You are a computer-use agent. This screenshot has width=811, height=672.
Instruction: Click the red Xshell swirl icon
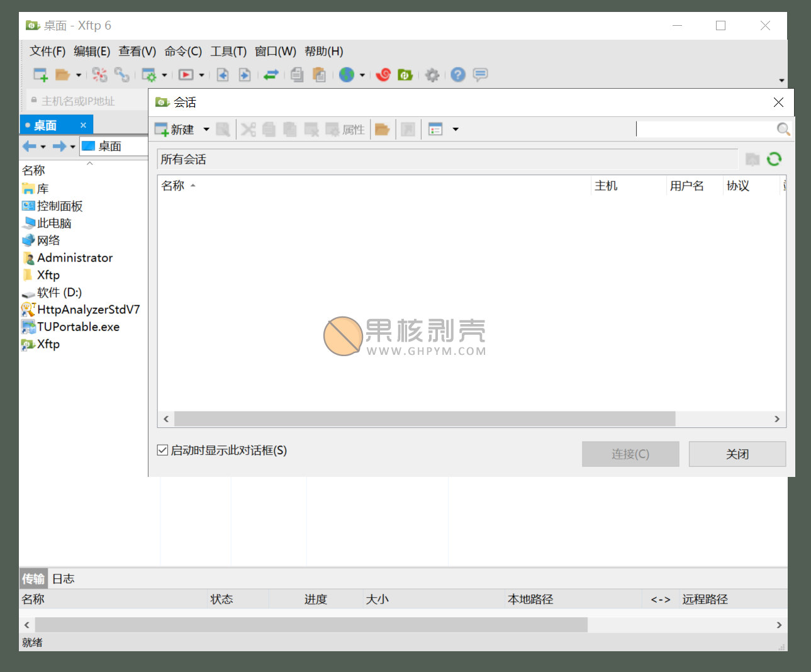coord(383,75)
